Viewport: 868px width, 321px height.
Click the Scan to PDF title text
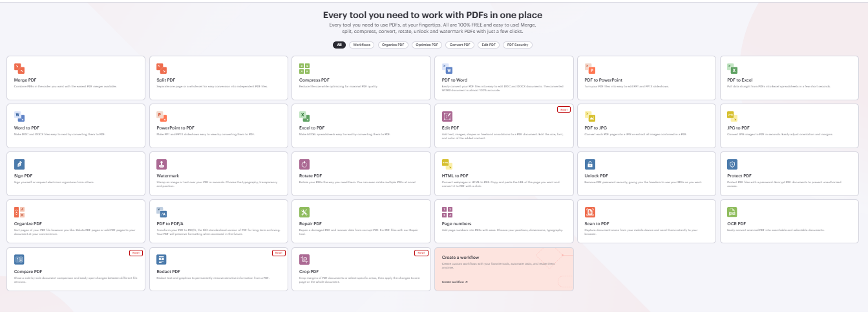coord(598,223)
